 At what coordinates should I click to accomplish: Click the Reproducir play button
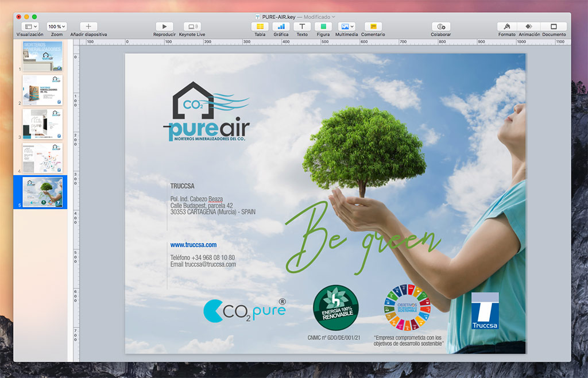pos(164,26)
